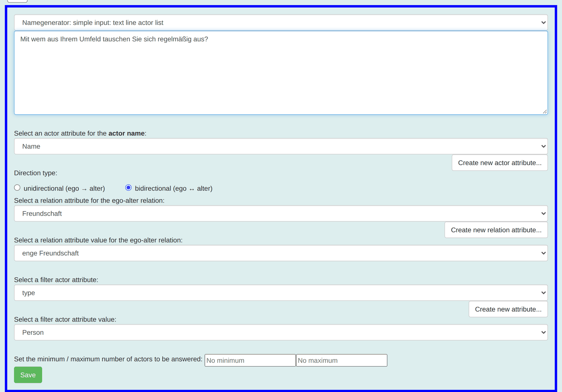Open the Namegenerator question type dropdown
Viewport: 562px width, 392px height.
[281, 22]
